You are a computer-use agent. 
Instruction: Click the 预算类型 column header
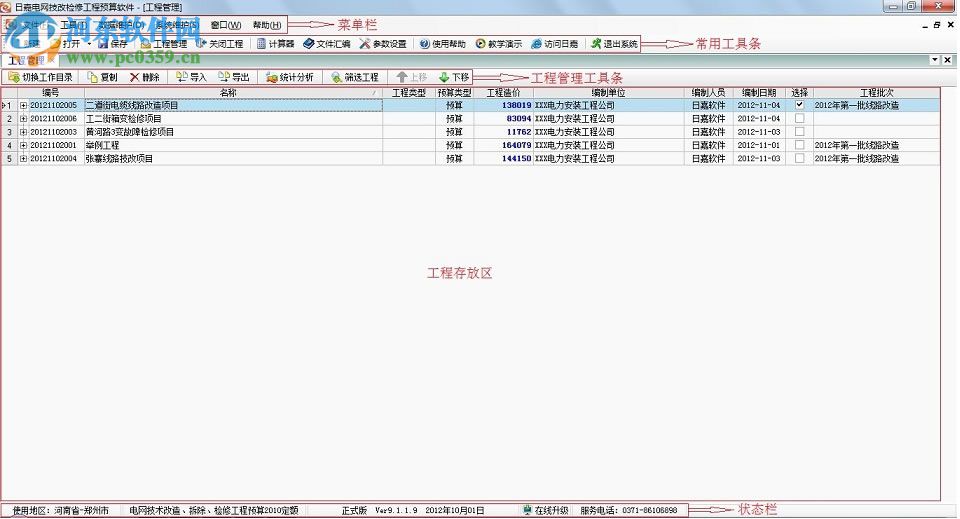pos(454,92)
